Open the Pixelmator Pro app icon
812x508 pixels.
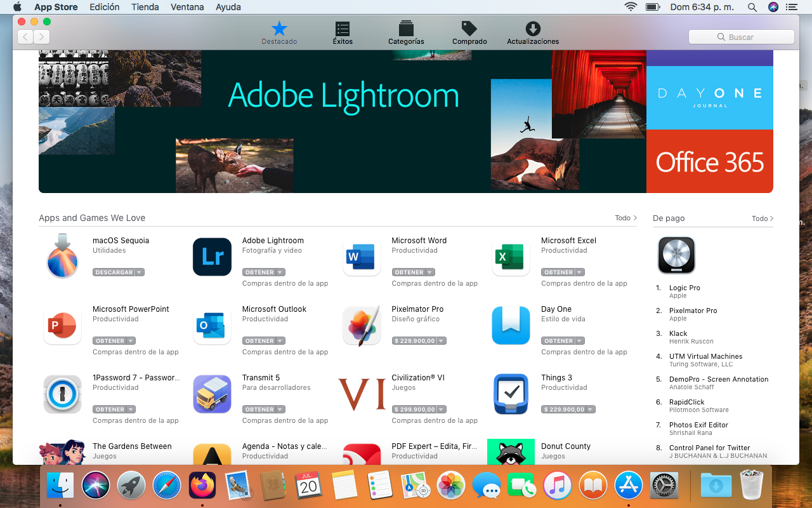(x=362, y=326)
